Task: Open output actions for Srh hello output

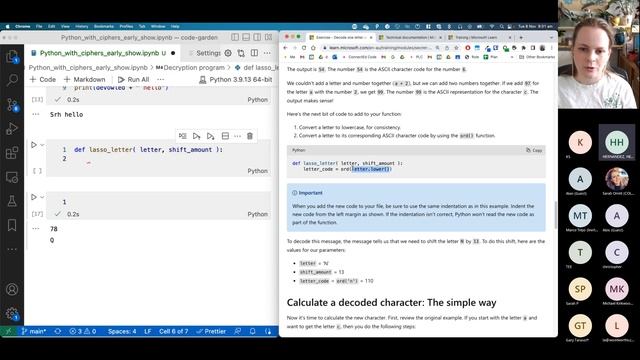Action: tap(36, 114)
